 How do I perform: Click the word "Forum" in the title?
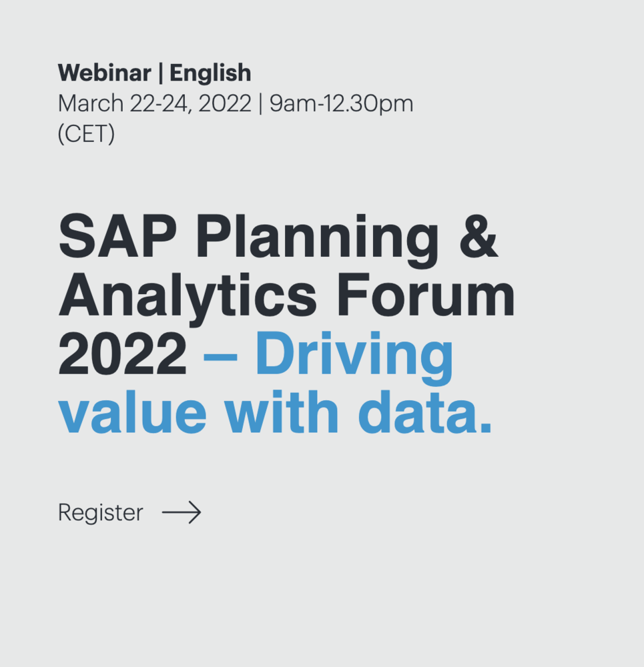[426, 295]
